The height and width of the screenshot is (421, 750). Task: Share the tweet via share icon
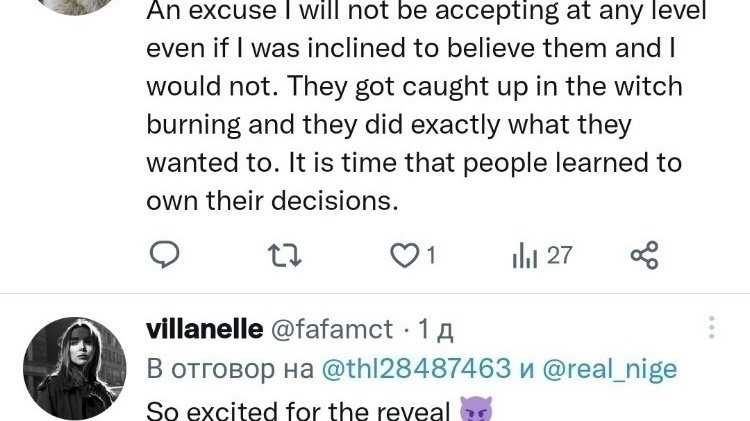pyautogui.click(x=645, y=256)
